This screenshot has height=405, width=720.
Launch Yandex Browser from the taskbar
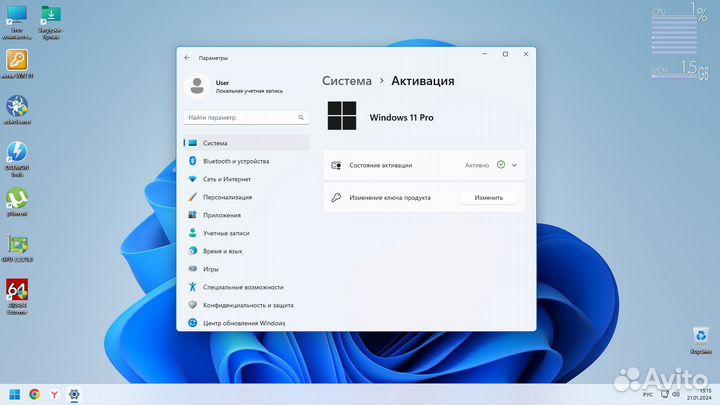pyautogui.click(x=54, y=394)
